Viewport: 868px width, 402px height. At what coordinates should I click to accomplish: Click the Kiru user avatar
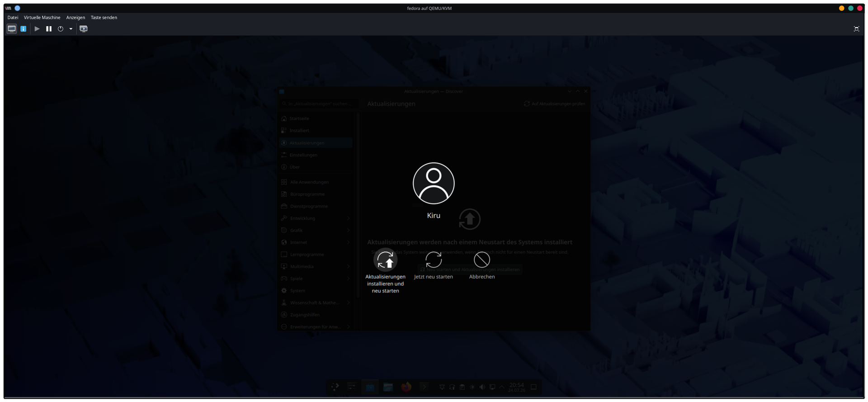click(x=434, y=183)
